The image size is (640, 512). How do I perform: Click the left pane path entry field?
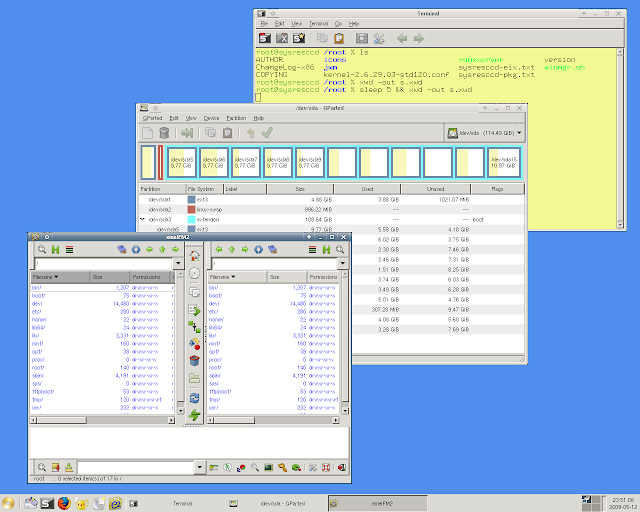coord(104,264)
